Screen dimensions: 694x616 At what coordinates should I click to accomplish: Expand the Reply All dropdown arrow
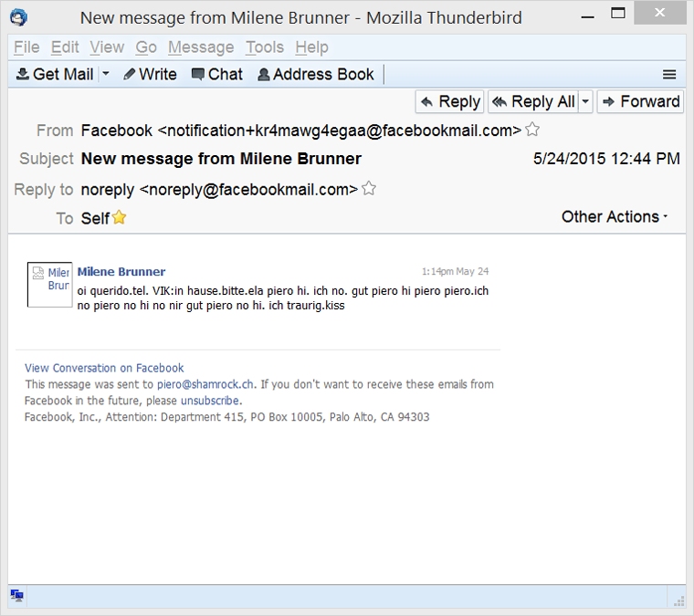[585, 101]
